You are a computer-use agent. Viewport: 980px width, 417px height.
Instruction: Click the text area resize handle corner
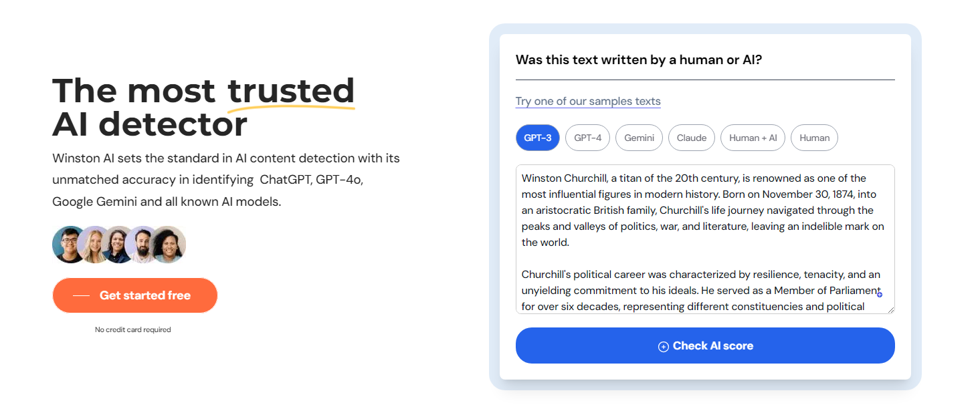890,309
